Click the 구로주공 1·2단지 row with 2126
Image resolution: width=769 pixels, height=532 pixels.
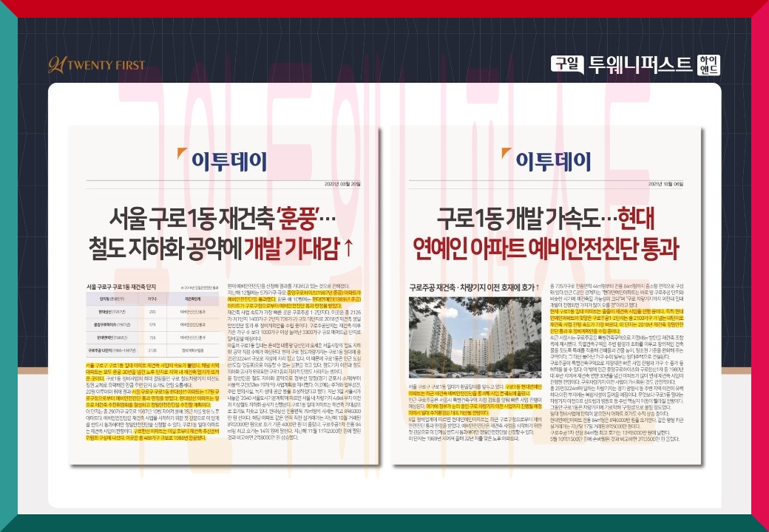click(152, 351)
